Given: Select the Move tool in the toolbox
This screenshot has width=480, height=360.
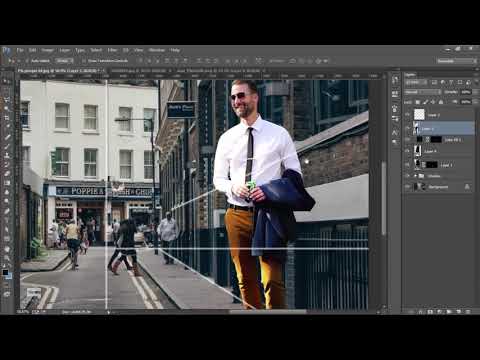Looking at the screenshot, I should click(x=6, y=81).
